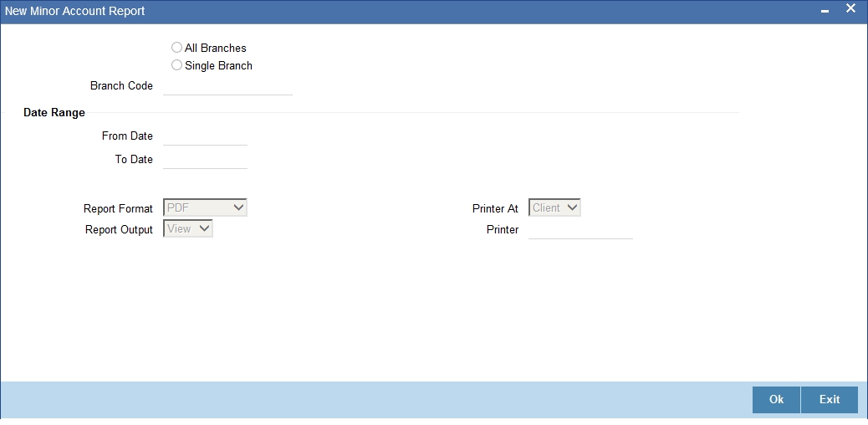Select the Single Branch radio button
This screenshot has height=425, width=868.
click(x=176, y=64)
